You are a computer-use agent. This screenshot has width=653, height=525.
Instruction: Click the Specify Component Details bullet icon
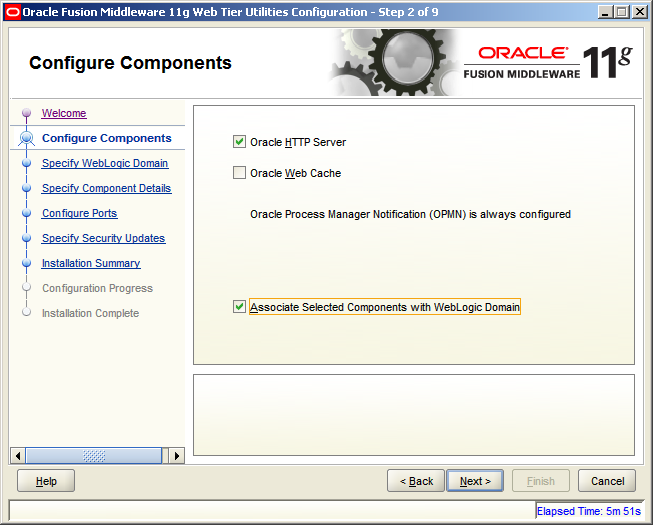click(x=27, y=188)
